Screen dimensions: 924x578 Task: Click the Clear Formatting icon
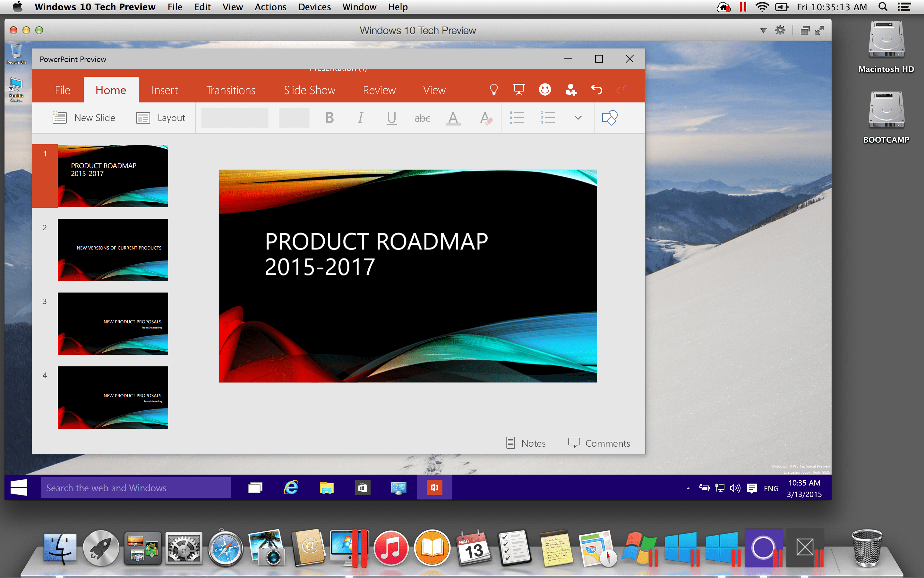[486, 118]
